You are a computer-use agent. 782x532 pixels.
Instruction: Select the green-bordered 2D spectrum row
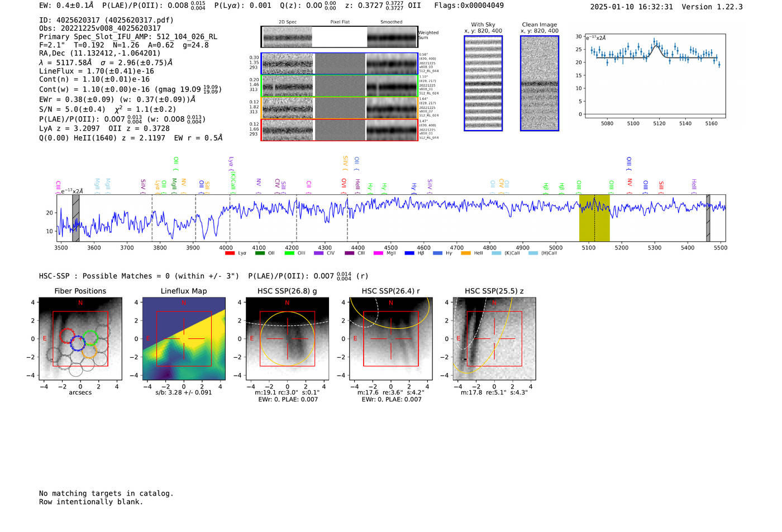[340, 85]
